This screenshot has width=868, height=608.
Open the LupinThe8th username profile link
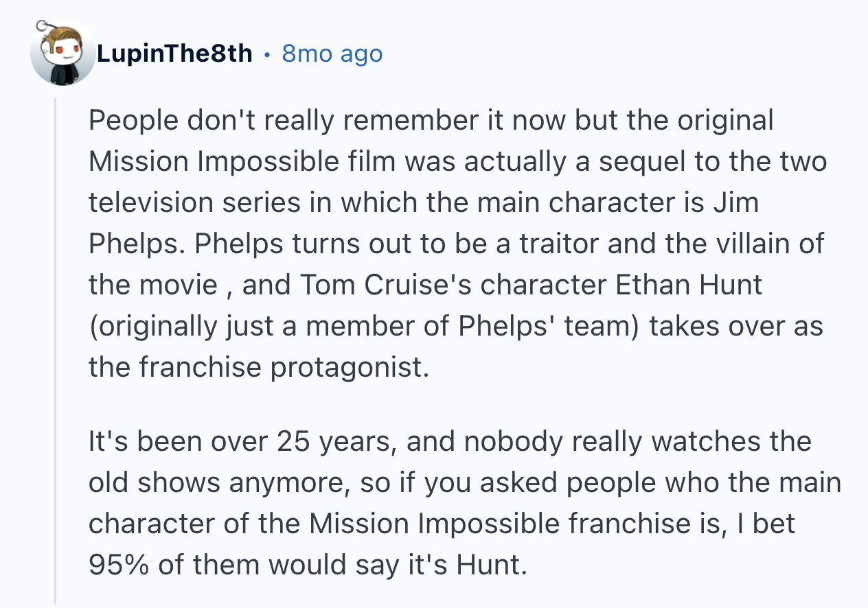click(174, 53)
